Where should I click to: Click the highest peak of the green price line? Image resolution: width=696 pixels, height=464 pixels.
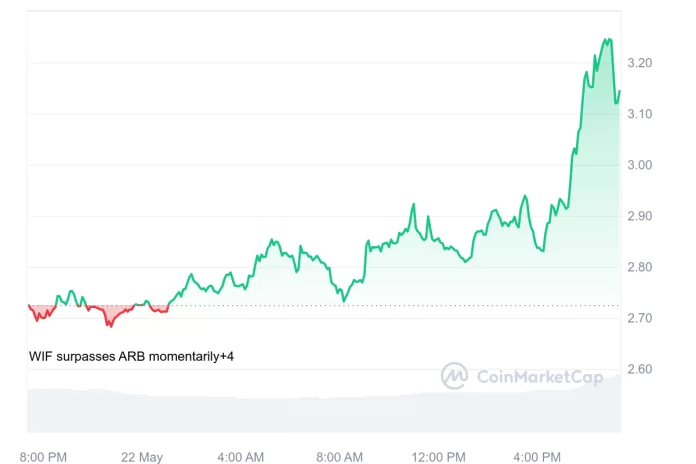click(x=608, y=39)
